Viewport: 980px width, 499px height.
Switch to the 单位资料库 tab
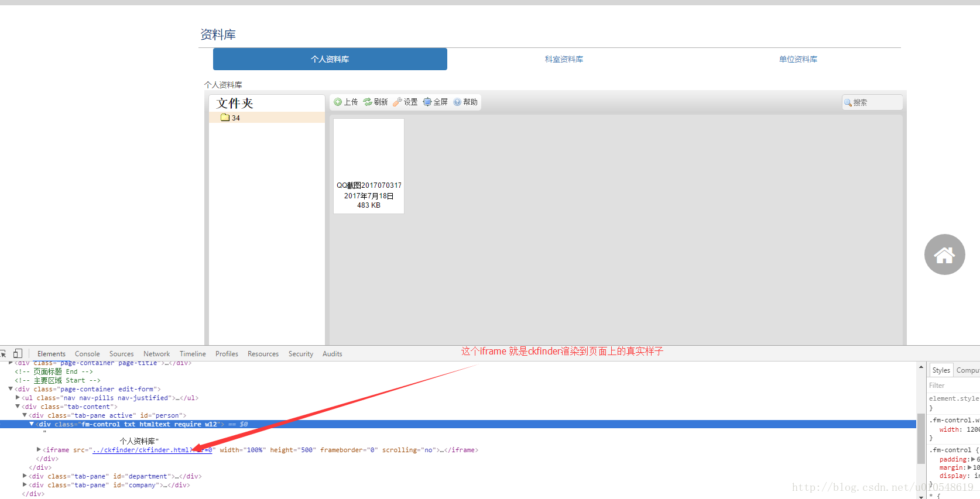tap(798, 59)
